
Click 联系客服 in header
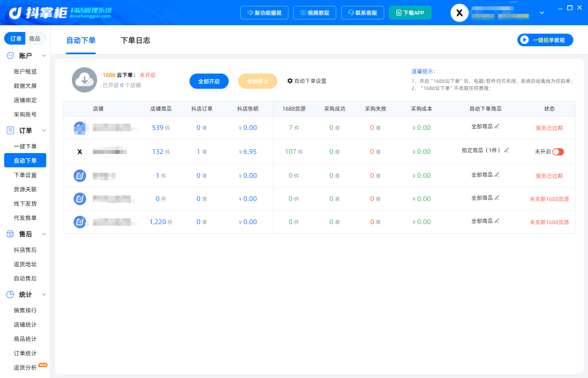point(363,13)
